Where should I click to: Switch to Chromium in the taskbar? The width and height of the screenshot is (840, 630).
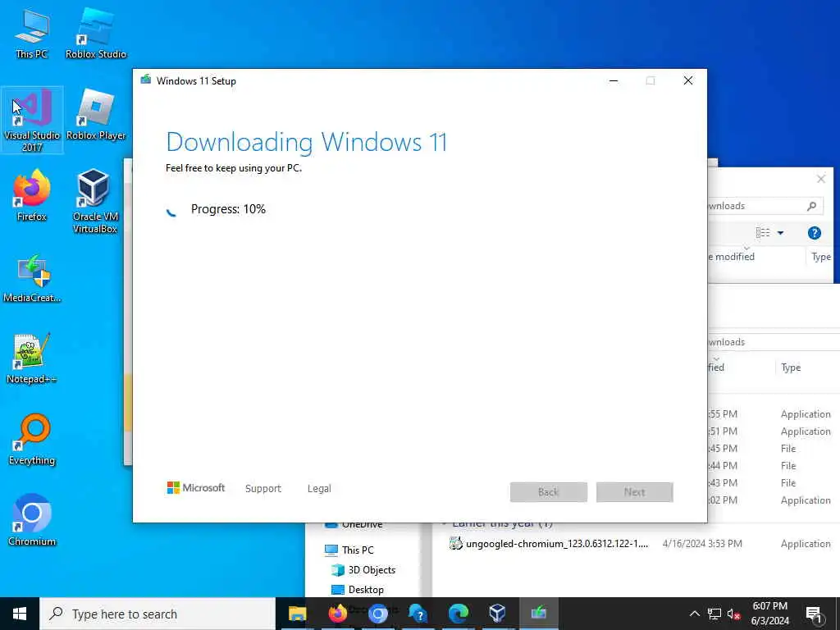click(x=377, y=614)
